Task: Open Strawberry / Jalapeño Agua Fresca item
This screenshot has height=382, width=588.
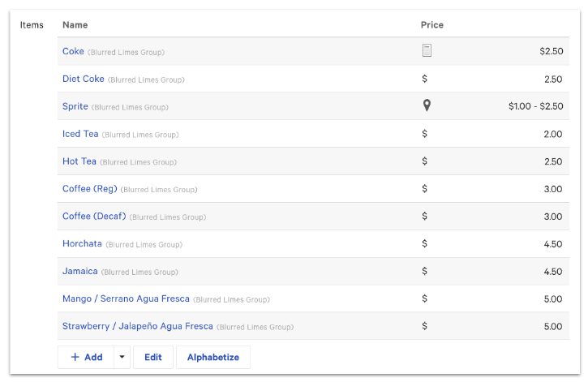Action: (137, 326)
